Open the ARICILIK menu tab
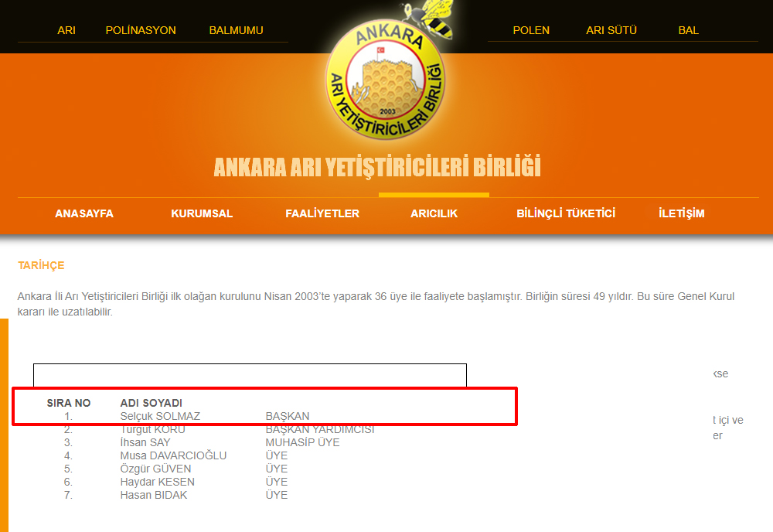This screenshot has height=532, width=773. click(x=434, y=213)
